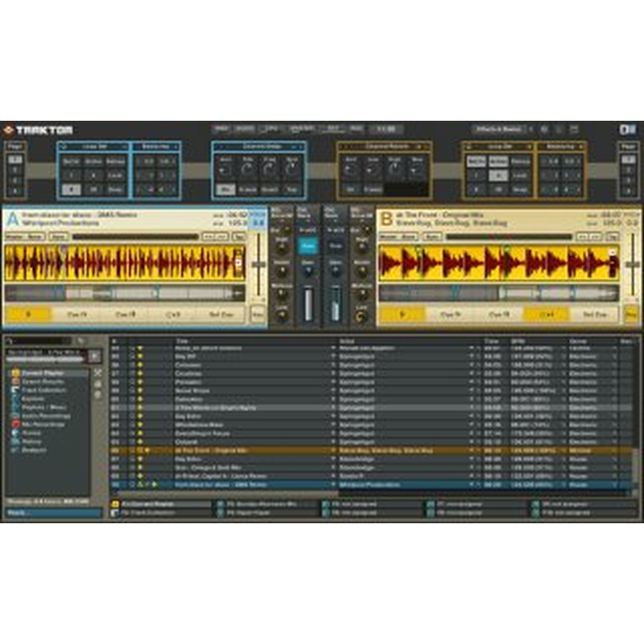Toggle the On button in the orange effect panel
Image resolution: width=644 pixels, height=644 pixels.
(x=350, y=190)
